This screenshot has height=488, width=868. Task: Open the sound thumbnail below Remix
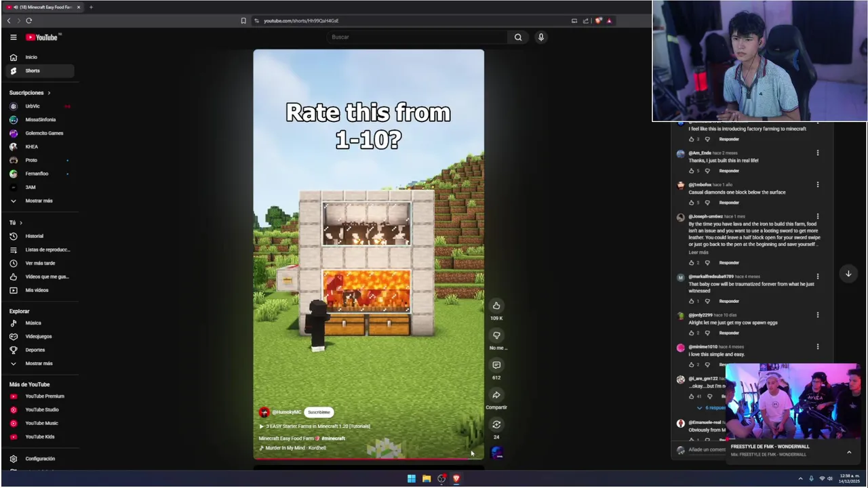496,453
